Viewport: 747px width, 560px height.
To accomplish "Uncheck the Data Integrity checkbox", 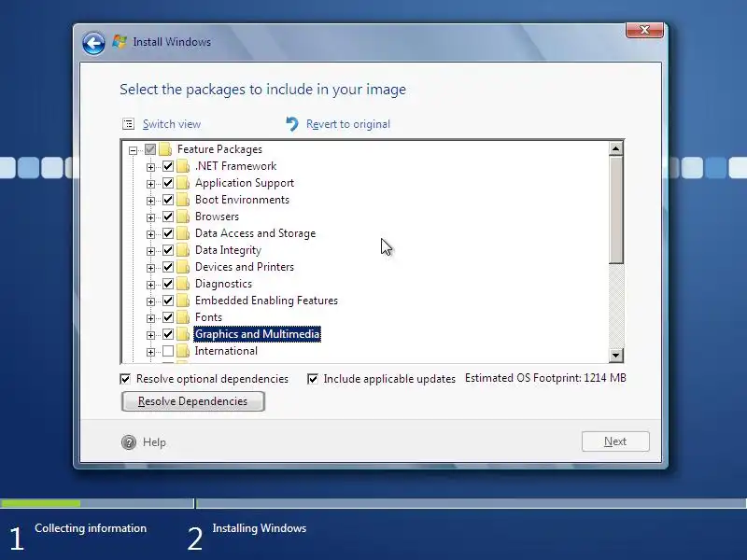I will (x=168, y=250).
